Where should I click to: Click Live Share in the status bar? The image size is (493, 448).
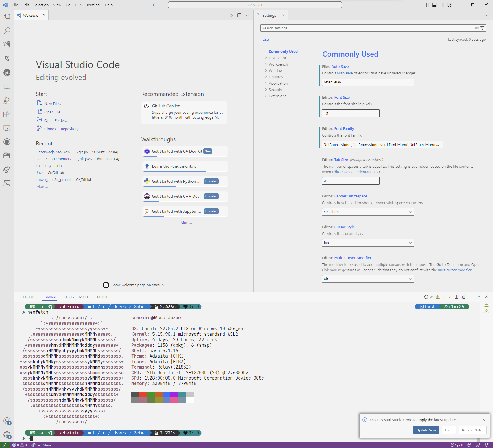[x=42, y=445]
